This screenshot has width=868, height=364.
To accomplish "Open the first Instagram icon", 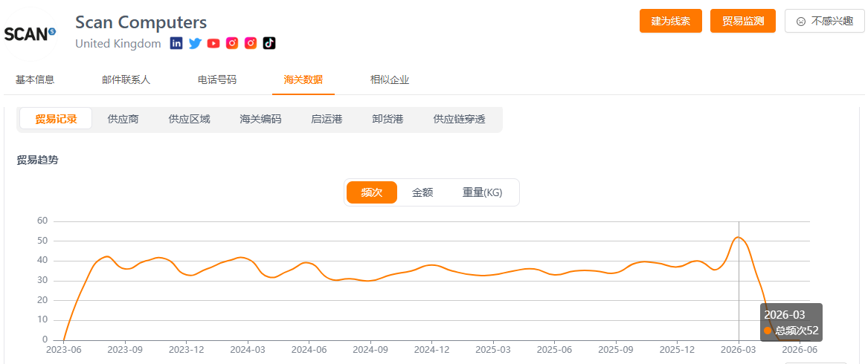I will [232, 43].
